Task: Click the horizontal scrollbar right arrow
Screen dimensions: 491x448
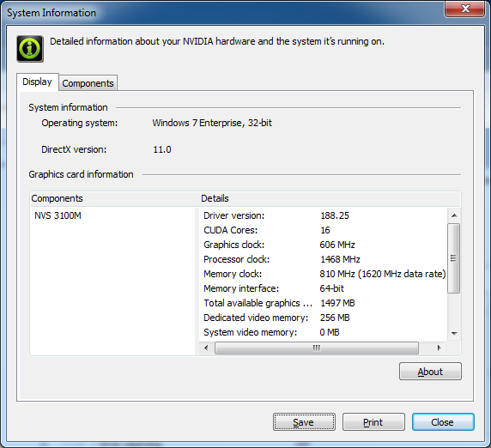Action: pos(439,348)
